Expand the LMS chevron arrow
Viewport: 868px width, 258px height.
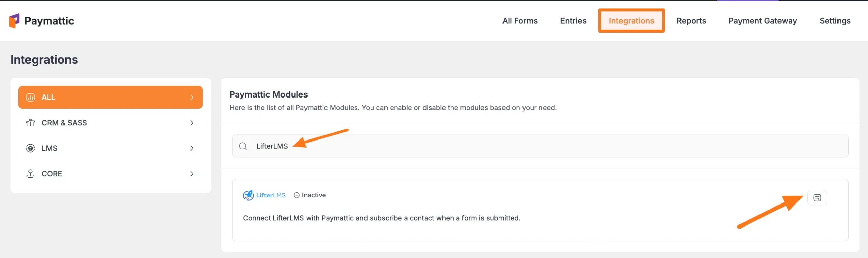pos(192,148)
